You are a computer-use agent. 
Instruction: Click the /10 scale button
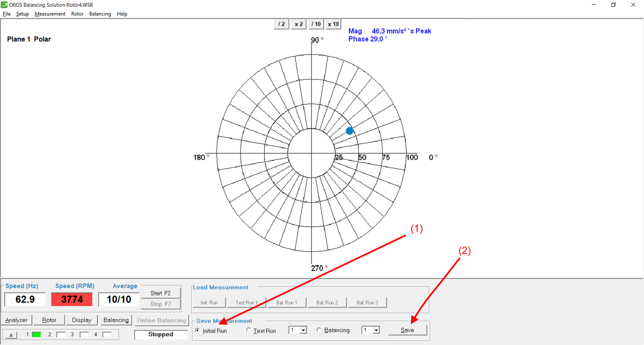316,24
